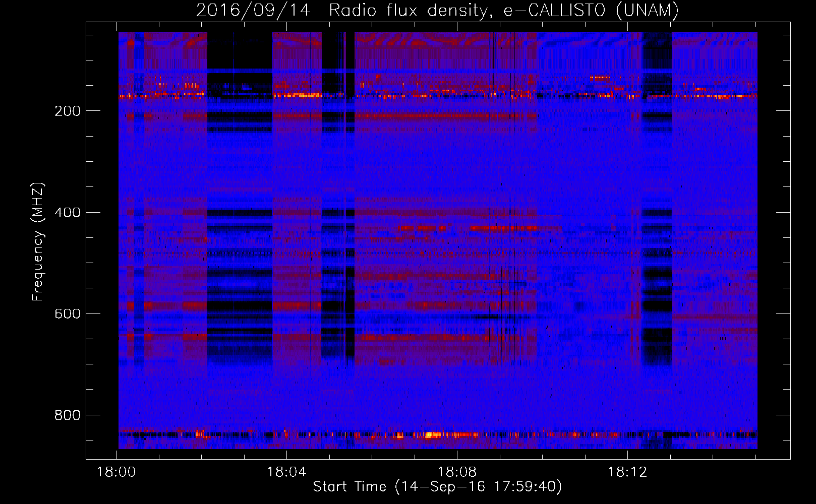Viewport: 816px width, 504px height.
Task: Click the '18:00' time tick label
Action: [116, 472]
